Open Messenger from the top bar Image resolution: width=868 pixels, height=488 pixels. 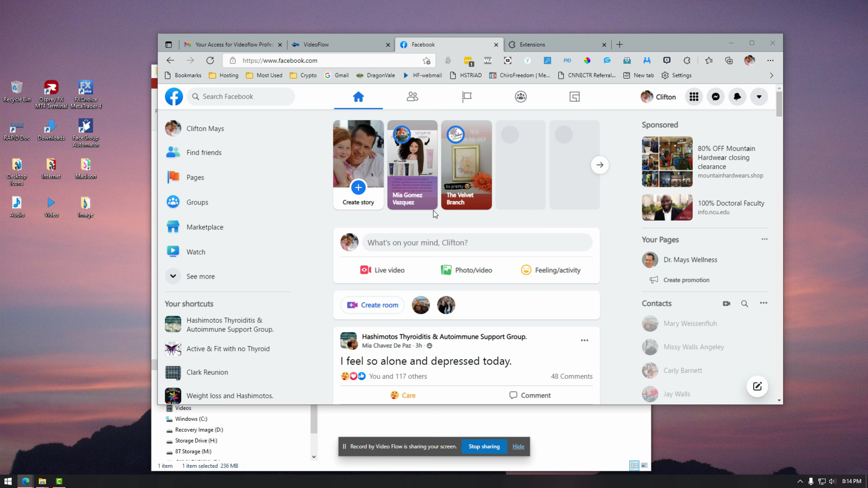click(x=716, y=97)
